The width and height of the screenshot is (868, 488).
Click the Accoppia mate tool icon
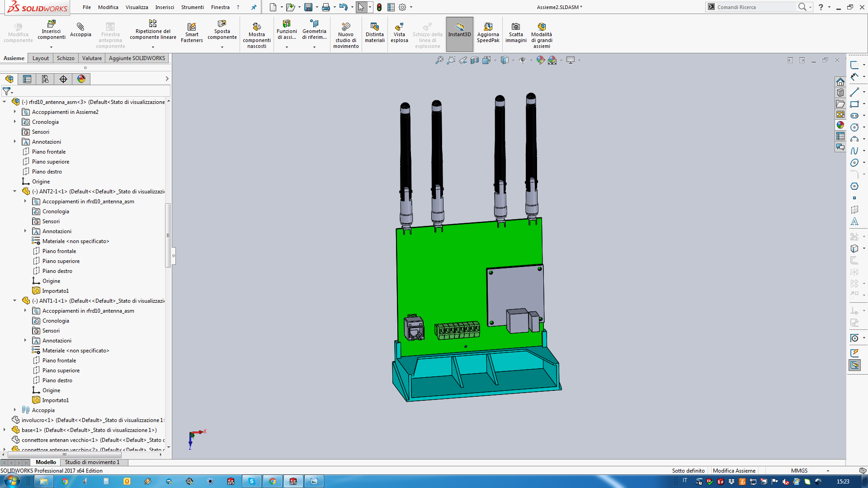[80, 27]
